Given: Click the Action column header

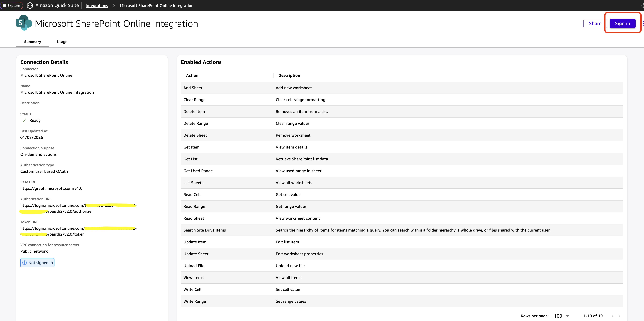Looking at the screenshot, I should (x=192, y=75).
